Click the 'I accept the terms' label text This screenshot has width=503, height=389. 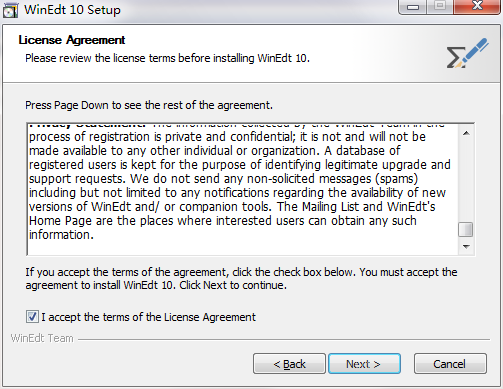tap(149, 317)
